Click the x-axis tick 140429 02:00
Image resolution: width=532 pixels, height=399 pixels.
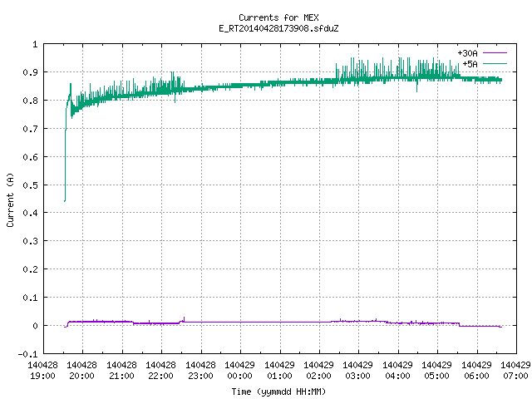coord(318,370)
